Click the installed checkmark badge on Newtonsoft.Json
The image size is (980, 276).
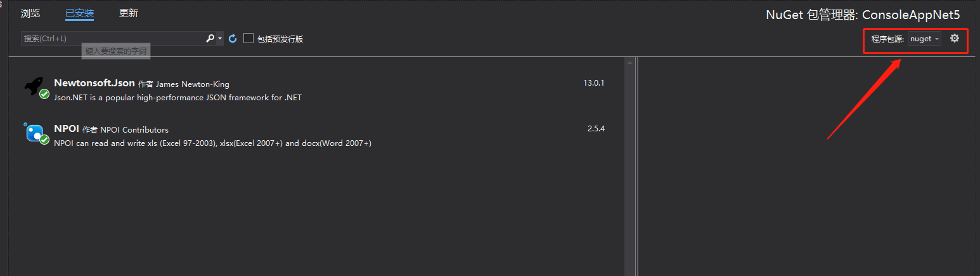click(44, 94)
